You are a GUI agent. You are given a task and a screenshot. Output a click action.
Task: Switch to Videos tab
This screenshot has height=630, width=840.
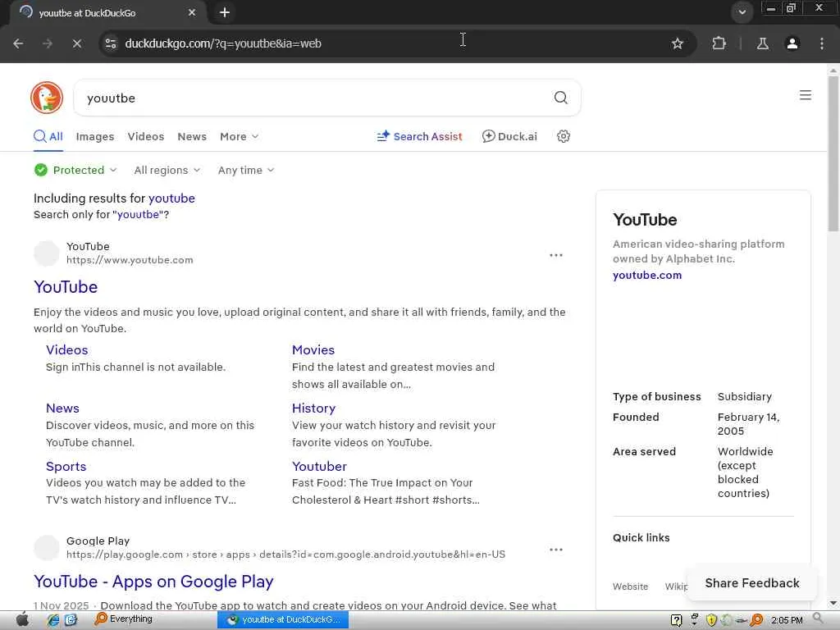pyautogui.click(x=146, y=137)
